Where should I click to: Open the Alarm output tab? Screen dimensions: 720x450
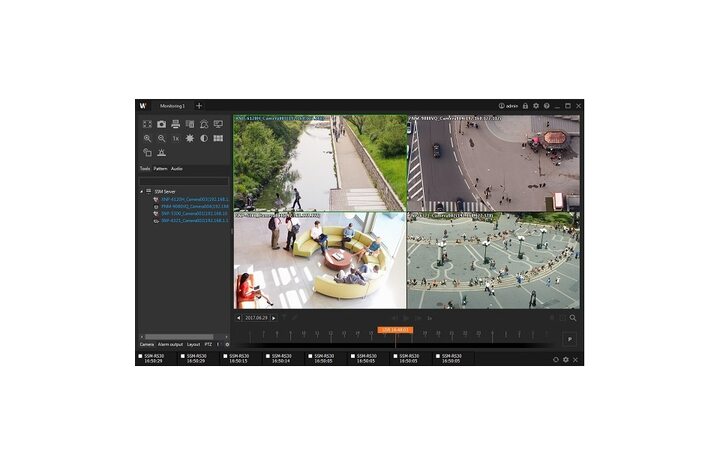[x=170, y=343]
